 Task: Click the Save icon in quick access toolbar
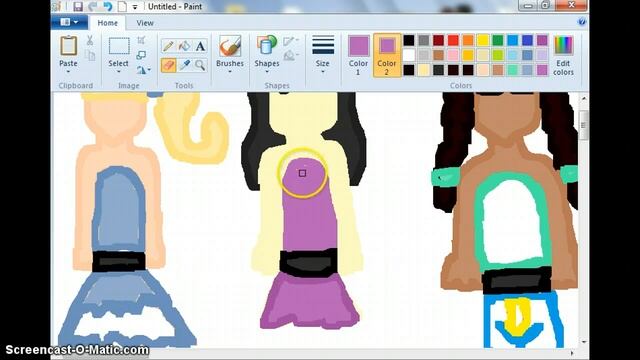point(78,7)
